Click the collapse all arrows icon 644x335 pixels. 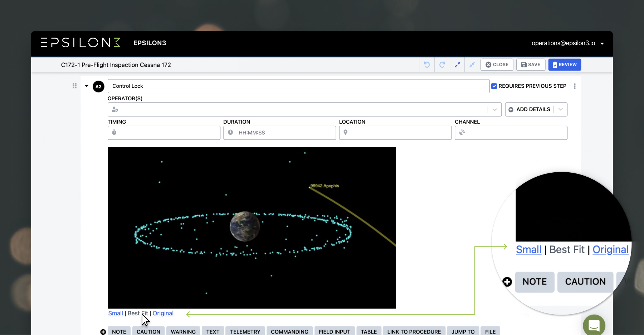[472, 65]
